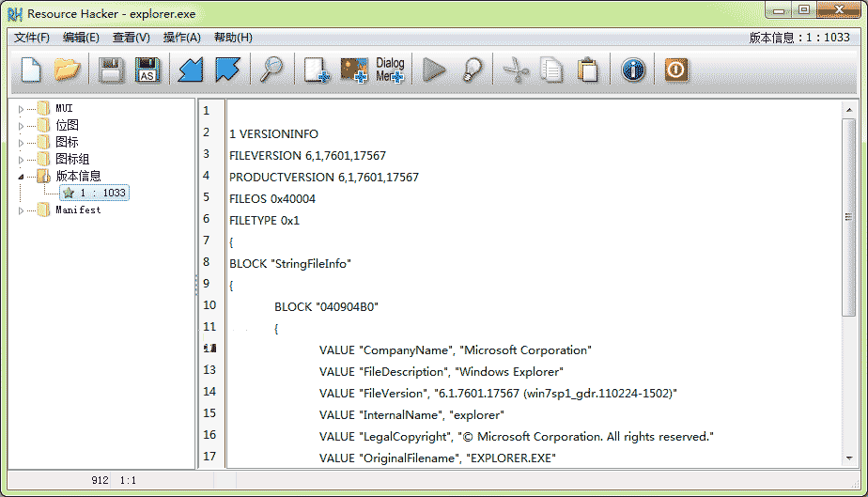The height and width of the screenshot is (497, 868).
Task: Collapse the 版本信息 tree node
Action: [21, 177]
